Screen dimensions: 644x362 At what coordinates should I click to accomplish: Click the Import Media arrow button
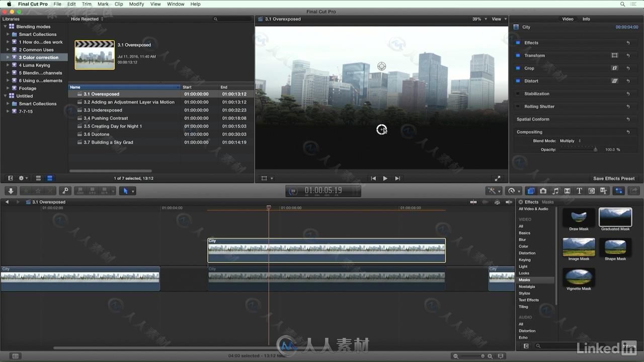(x=11, y=191)
